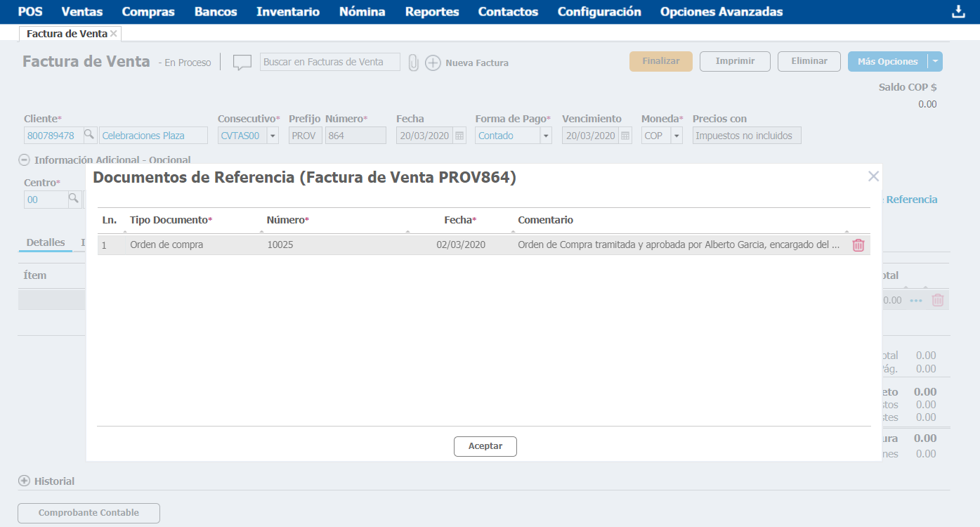This screenshot has width=980, height=527.
Task: Click the paperclip attachment icon
Action: [x=413, y=63]
